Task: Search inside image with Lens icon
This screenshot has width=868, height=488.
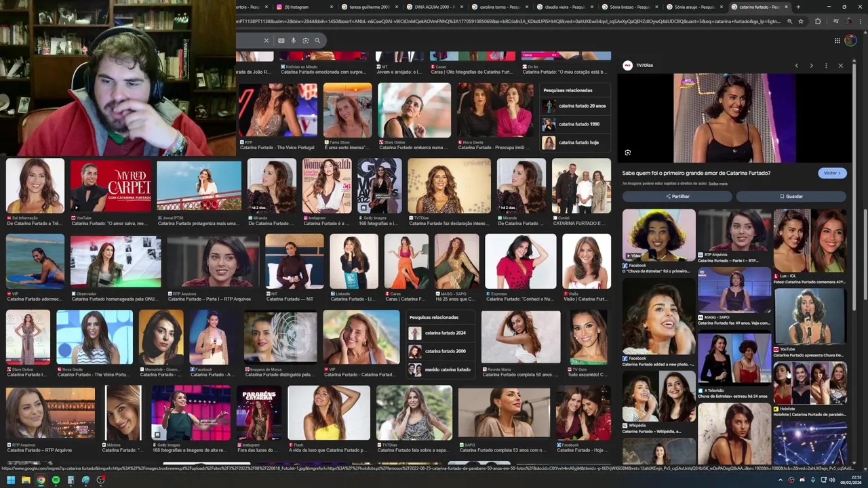Action: [x=628, y=153]
